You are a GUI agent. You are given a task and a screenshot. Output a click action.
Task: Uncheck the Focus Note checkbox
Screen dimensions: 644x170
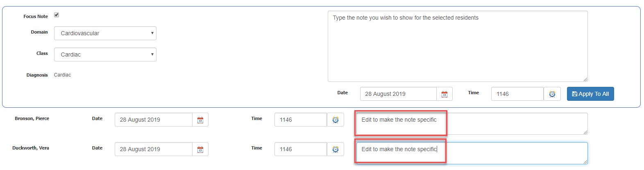57,15
